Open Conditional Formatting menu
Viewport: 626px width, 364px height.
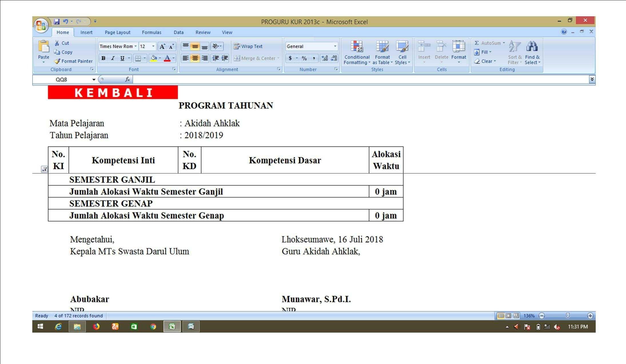(x=357, y=53)
